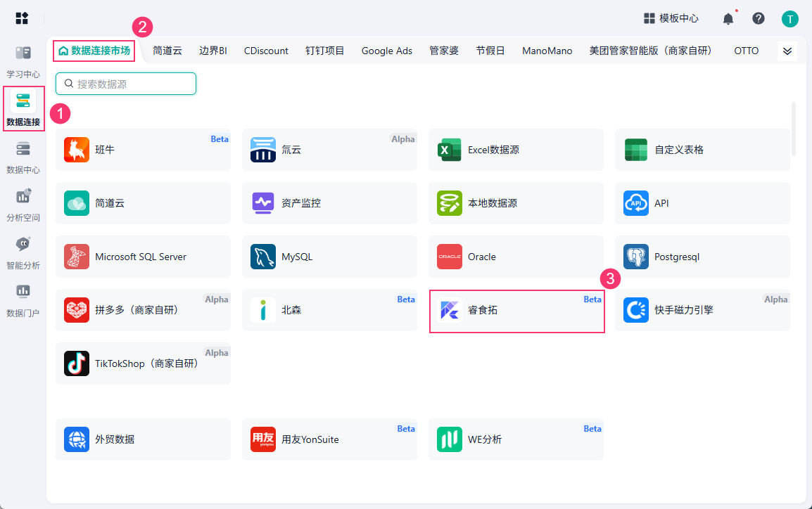This screenshot has width=812, height=509.
Task: Click the 北森 icon
Action: coord(263,310)
